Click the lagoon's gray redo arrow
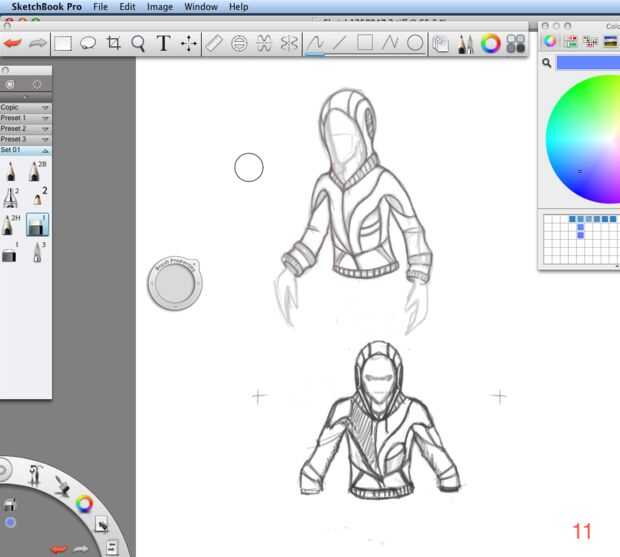The height and width of the screenshot is (557, 620). coord(81,548)
